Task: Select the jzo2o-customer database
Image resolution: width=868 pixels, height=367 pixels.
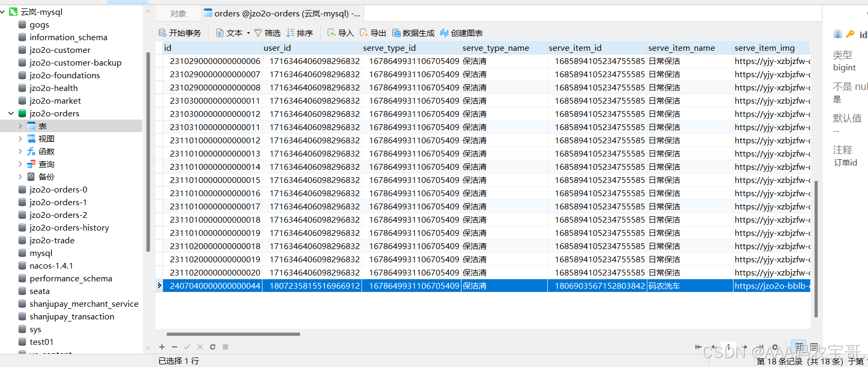Action: click(x=55, y=50)
